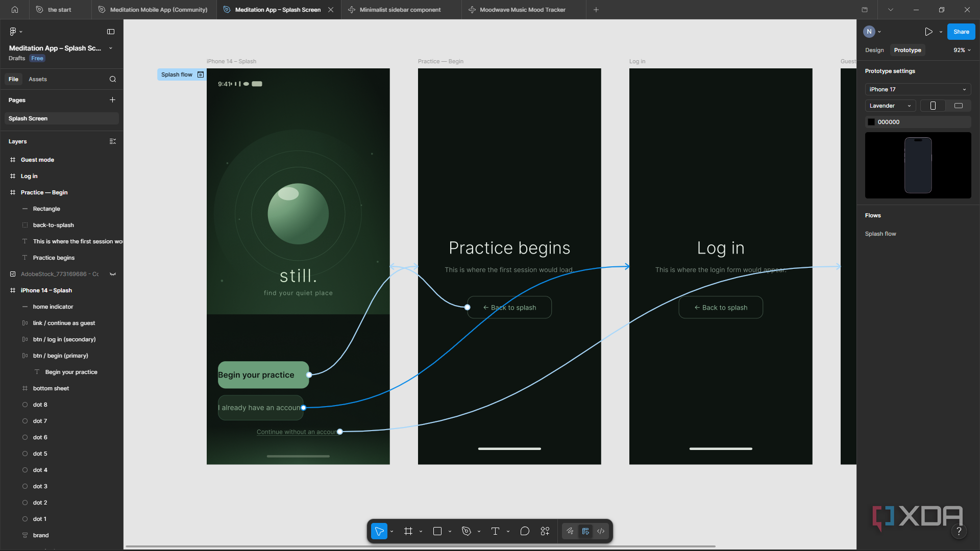Image resolution: width=980 pixels, height=551 pixels.
Task: Select Splash flow in Flows list
Action: [880, 234]
